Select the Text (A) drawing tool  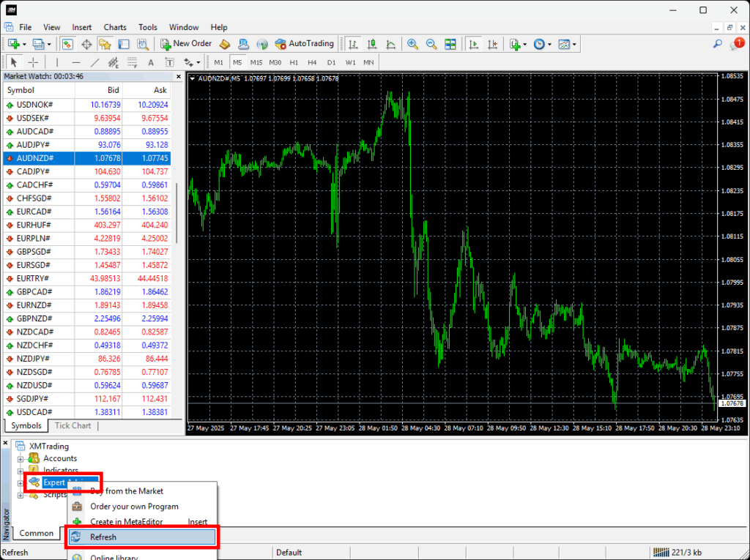[x=151, y=62]
